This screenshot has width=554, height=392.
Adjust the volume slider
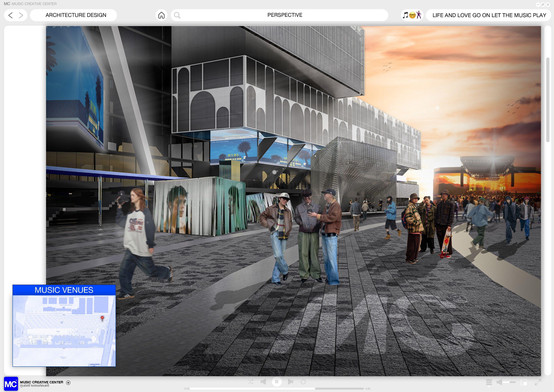[x=509, y=382]
